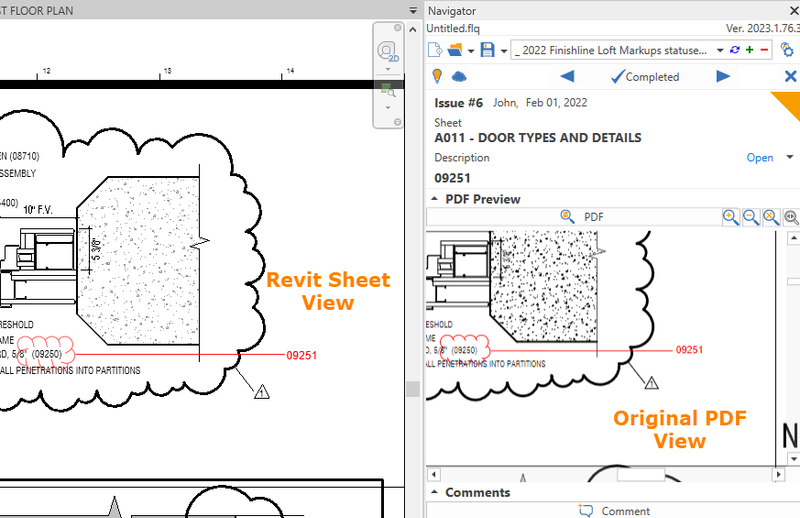Open the save options dropdown arrow
Viewport: 800px width, 518px height.
coord(503,50)
